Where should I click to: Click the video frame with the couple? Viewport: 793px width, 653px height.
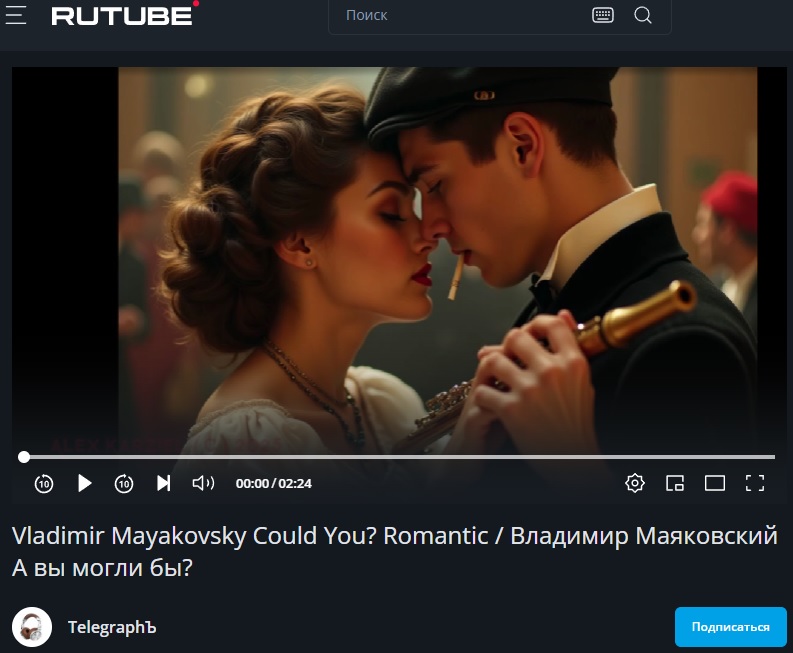pyautogui.click(x=437, y=260)
